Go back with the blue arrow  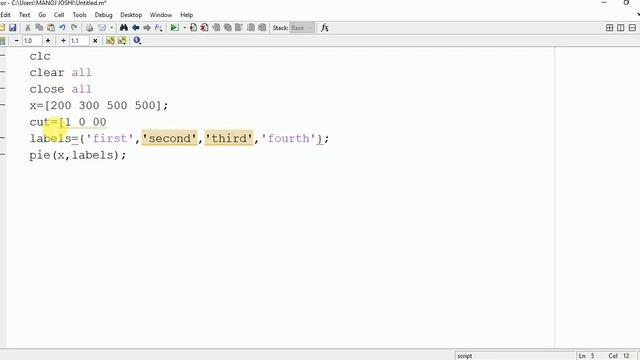[x=136, y=28]
